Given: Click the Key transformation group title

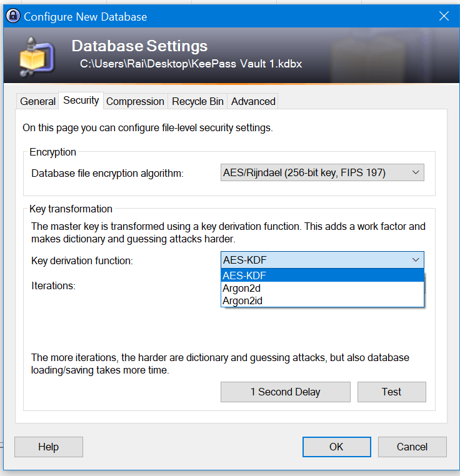Looking at the screenshot, I should point(71,209).
